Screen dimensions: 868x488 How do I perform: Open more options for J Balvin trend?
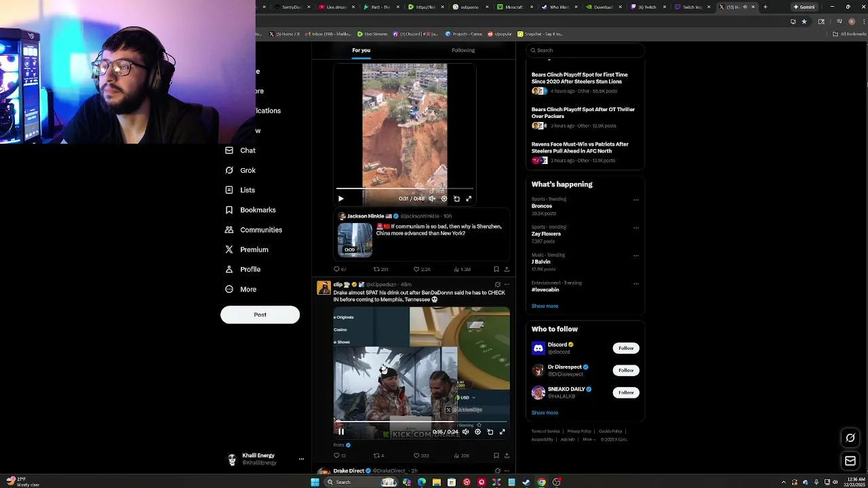(635, 256)
